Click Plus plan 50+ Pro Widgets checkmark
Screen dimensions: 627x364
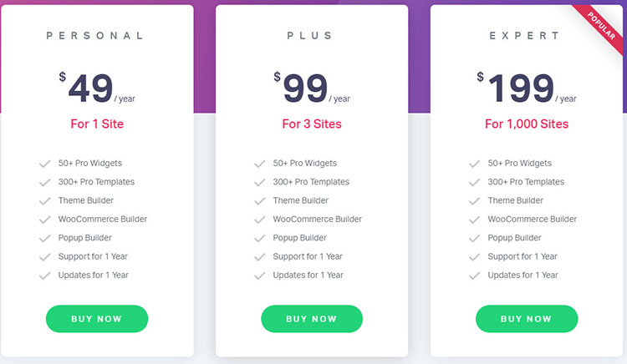pyautogui.click(x=260, y=164)
